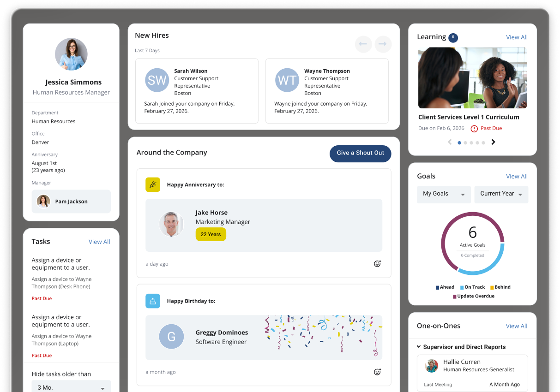Open the Current Year dropdown
560x392 pixels.
pos(501,194)
